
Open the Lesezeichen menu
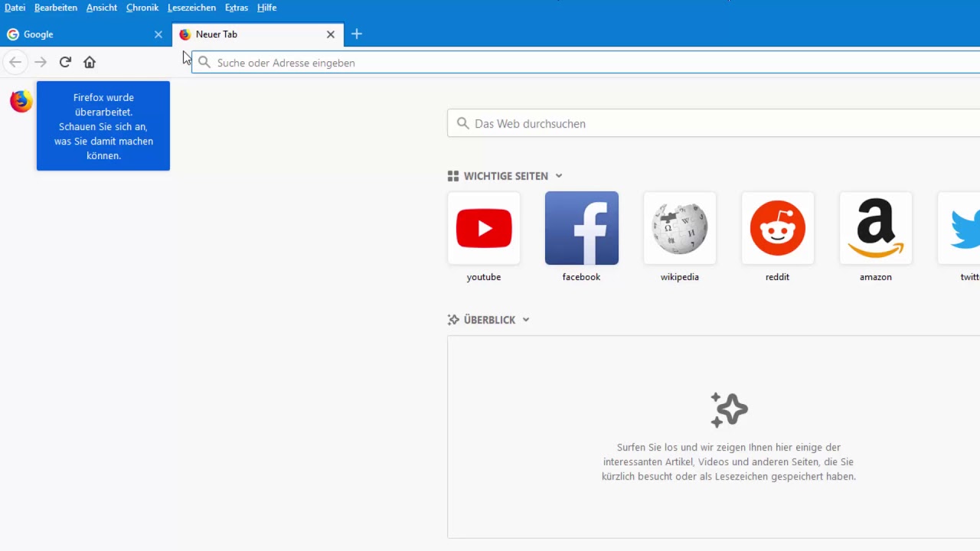pos(191,8)
